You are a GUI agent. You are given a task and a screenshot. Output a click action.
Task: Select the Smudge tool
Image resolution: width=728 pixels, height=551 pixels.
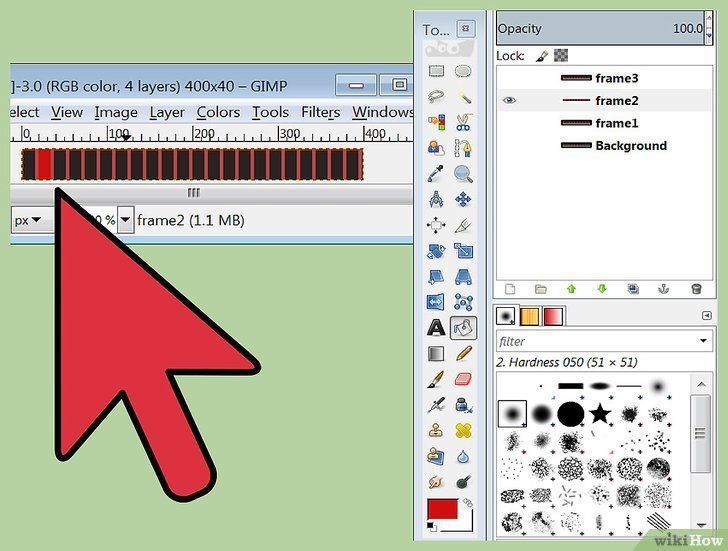pos(436,482)
